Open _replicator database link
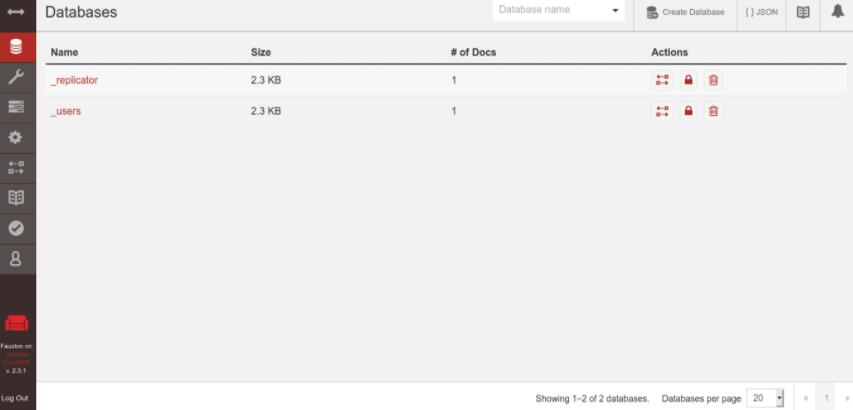This screenshot has height=410, width=853. click(74, 80)
